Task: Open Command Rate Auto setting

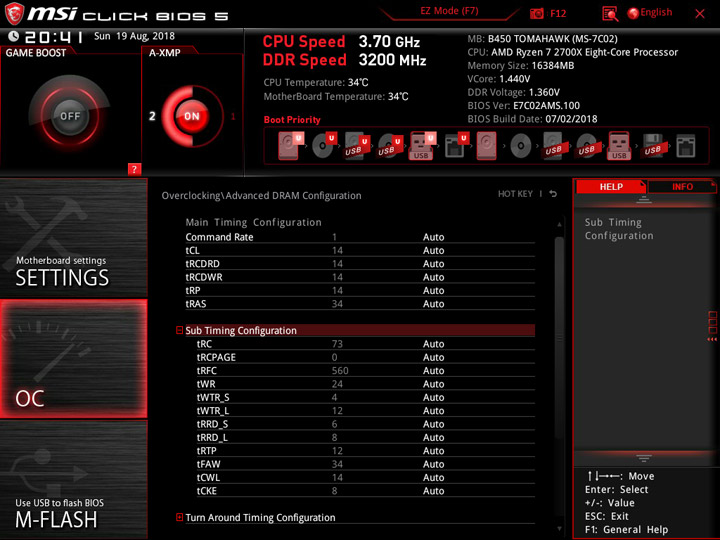Action: [x=433, y=237]
